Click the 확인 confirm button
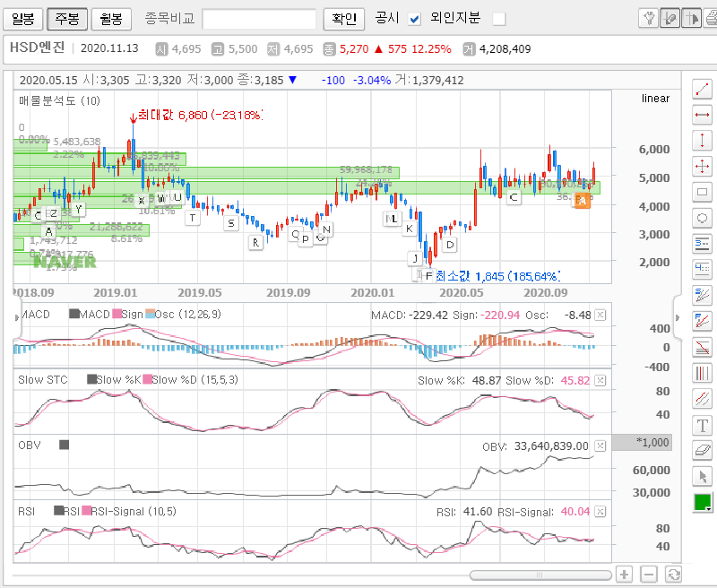Viewport: 717px width, 588px height. [344, 19]
